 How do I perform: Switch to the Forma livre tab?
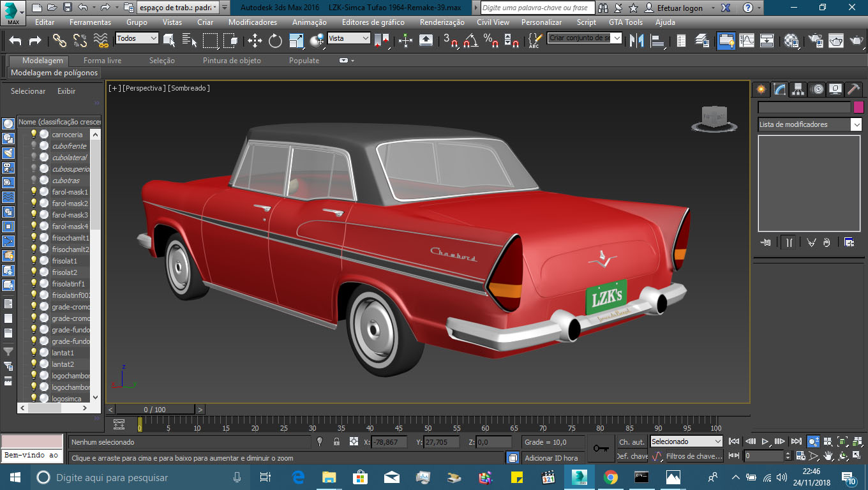(102, 61)
